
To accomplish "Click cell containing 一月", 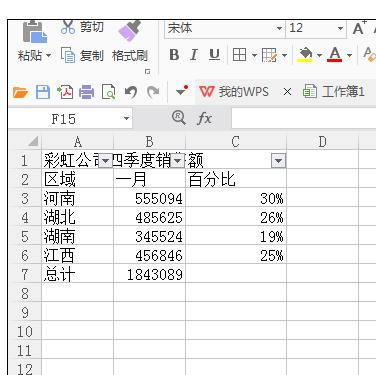I will tap(149, 180).
